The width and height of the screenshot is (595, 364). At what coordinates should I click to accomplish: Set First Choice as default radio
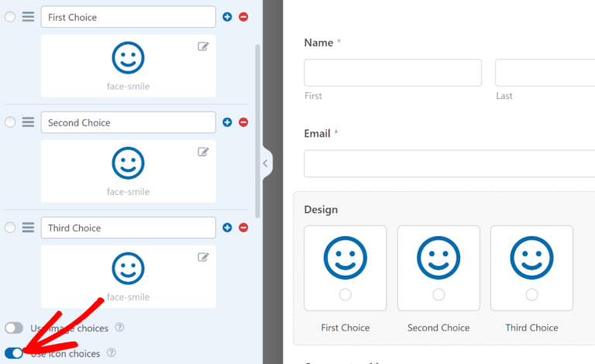click(10, 17)
